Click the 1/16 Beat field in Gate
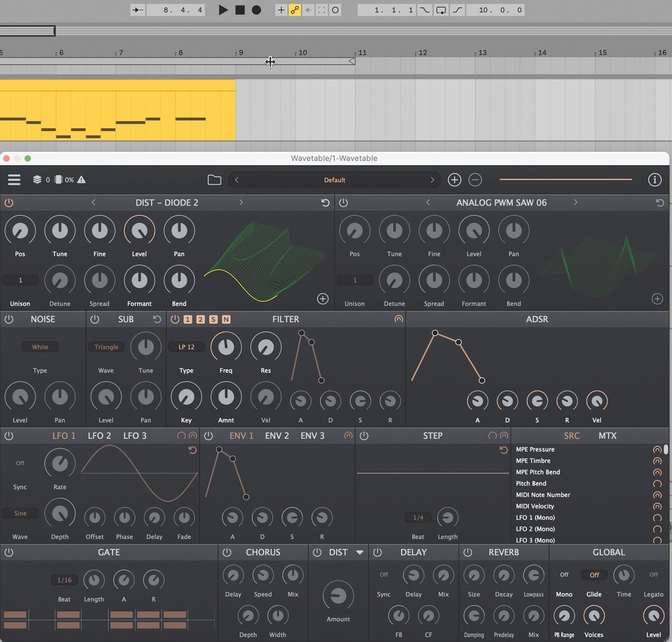Viewport: 672px width, 642px height. (64, 580)
